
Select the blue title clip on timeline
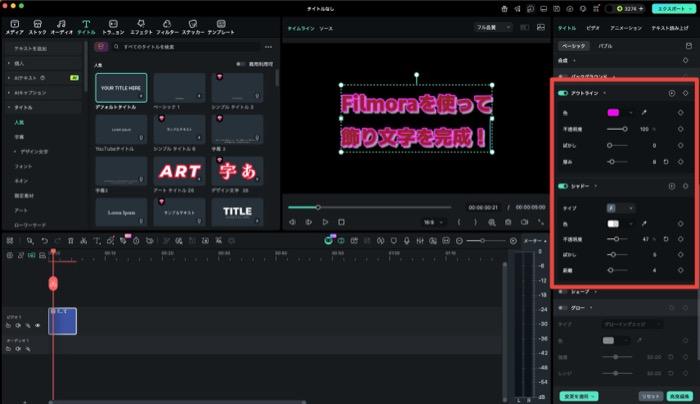tap(62, 321)
